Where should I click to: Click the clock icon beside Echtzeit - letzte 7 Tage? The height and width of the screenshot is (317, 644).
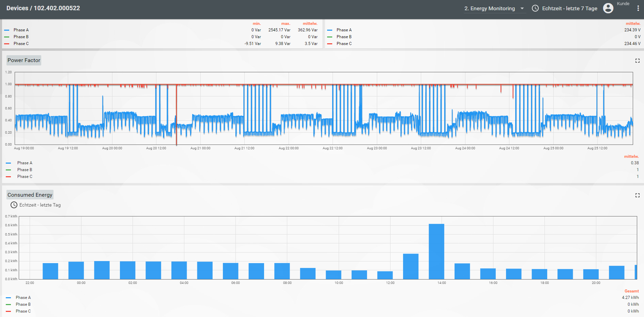[535, 8]
